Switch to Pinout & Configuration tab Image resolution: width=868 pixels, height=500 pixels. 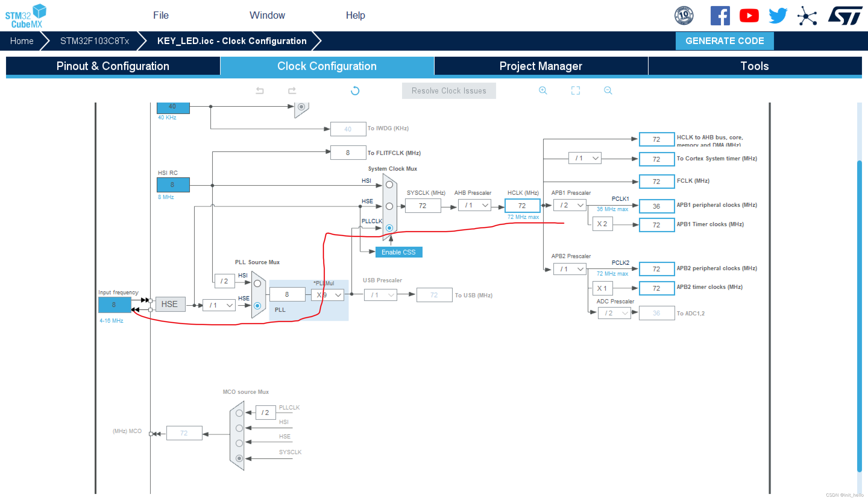[113, 66]
